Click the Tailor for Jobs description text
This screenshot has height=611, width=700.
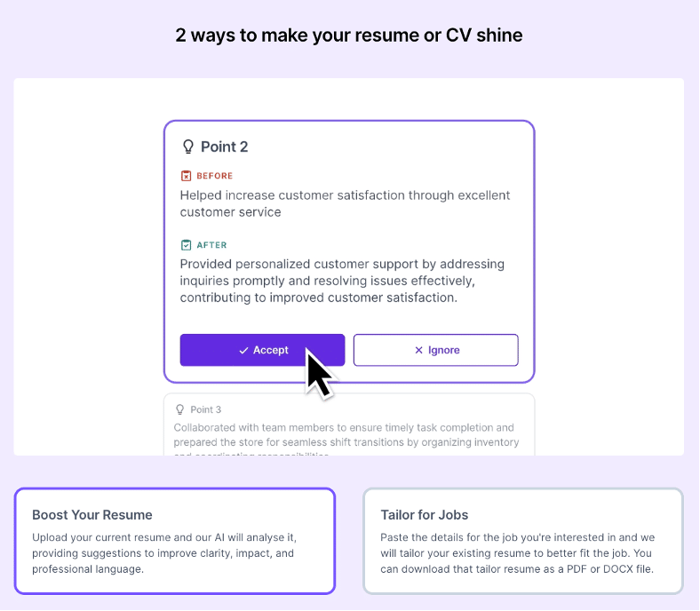(518, 552)
